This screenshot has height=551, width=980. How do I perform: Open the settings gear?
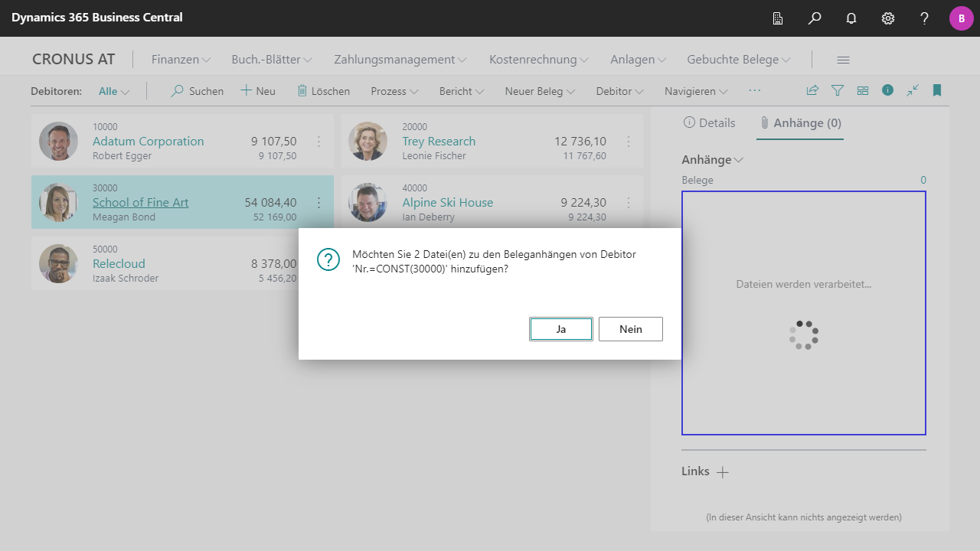click(x=888, y=18)
